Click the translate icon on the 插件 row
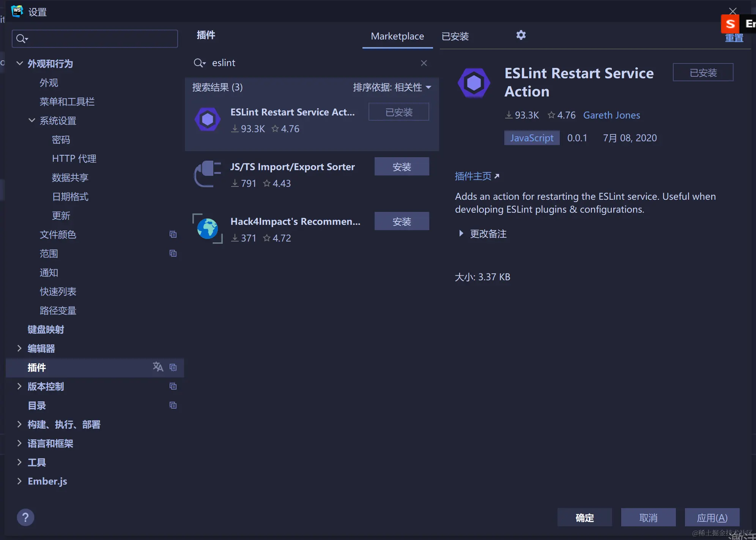The height and width of the screenshot is (540, 756). pyautogui.click(x=158, y=367)
